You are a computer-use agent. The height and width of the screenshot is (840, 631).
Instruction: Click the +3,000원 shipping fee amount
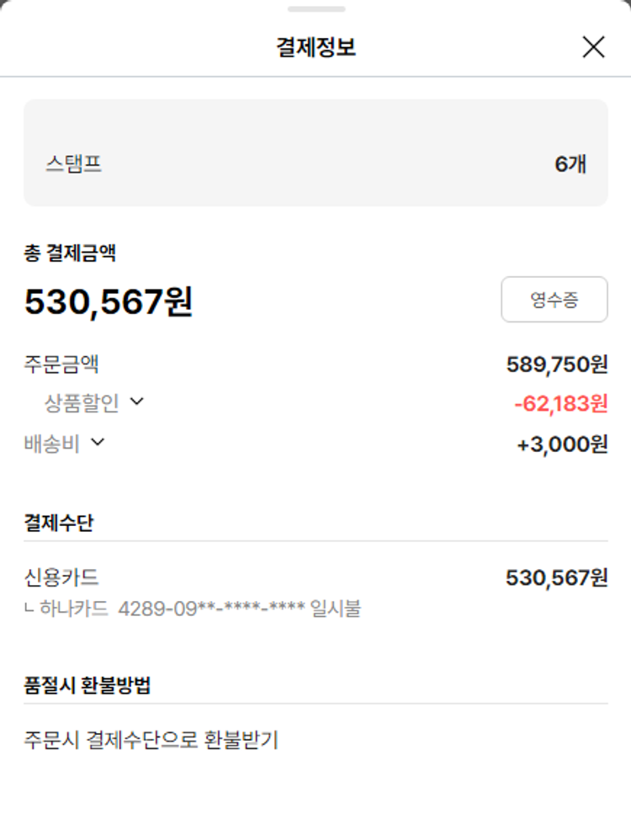(x=562, y=444)
